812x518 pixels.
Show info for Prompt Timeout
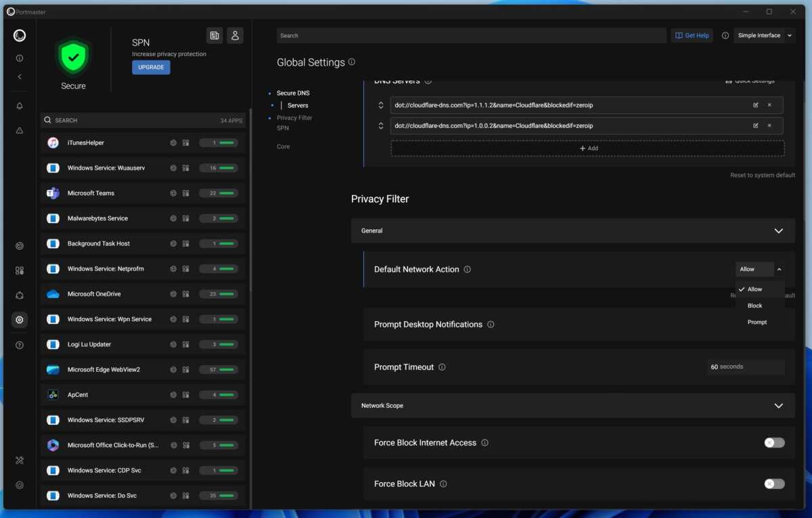coord(442,367)
